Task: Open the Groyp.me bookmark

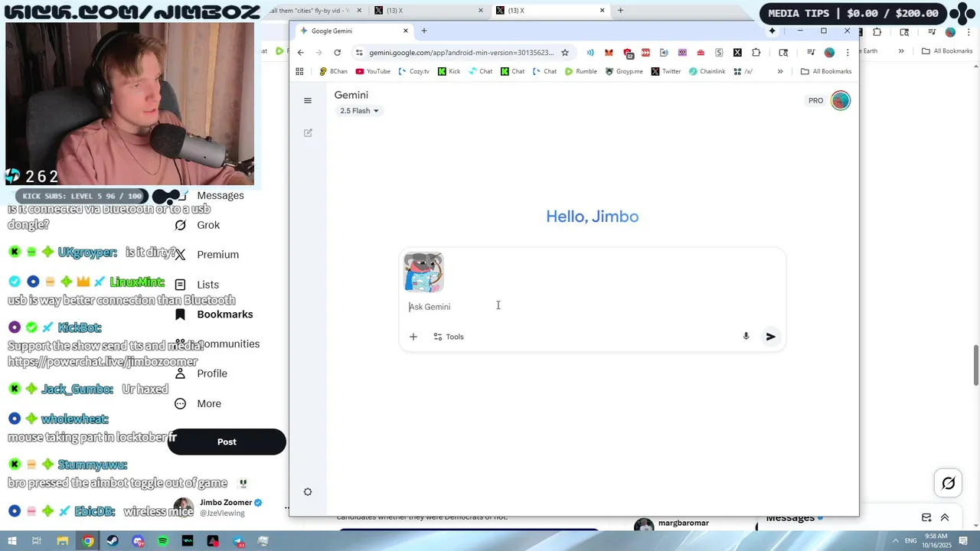Action: pos(624,72)
